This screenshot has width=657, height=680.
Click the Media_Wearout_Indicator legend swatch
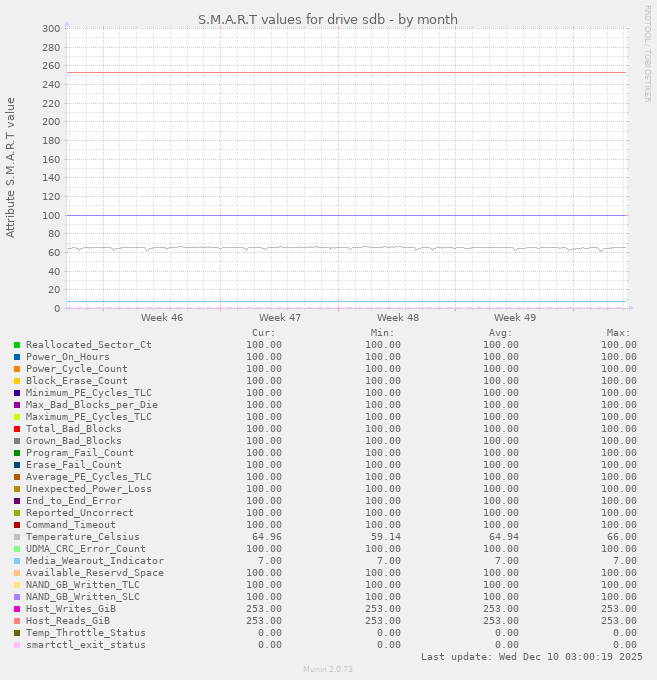17,561
